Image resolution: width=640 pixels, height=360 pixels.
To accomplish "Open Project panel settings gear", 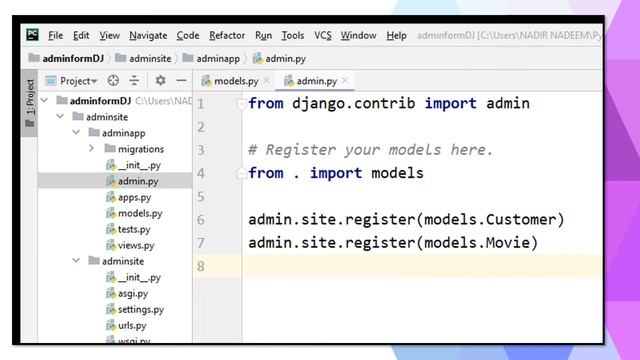I will [160, 80].
